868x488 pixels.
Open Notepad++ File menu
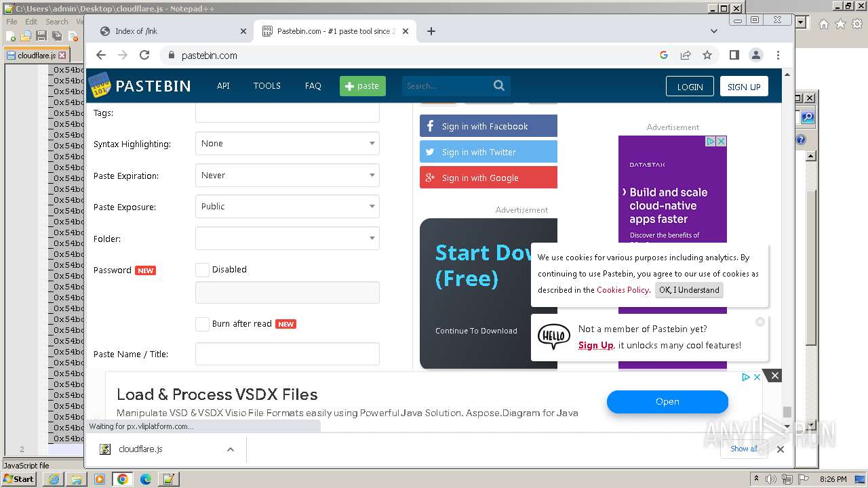(12, 22)
